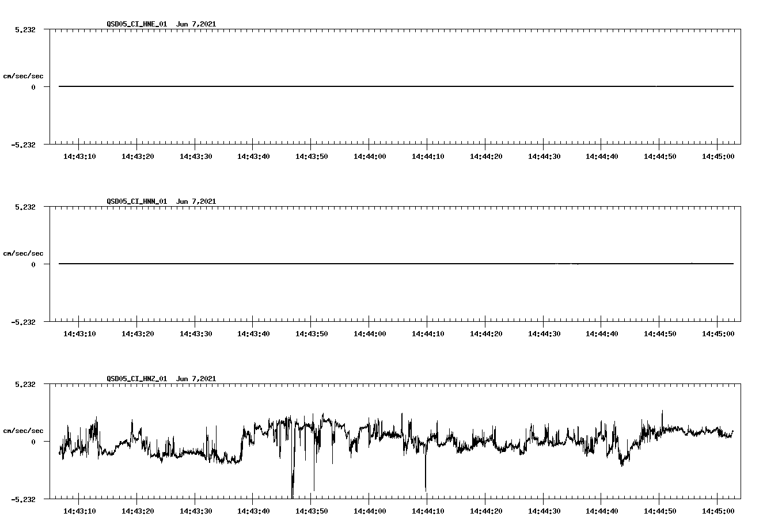Click 14:43:10 time label under HNE plot
This screenshot has width=782, height=532.
pyautogui.click(x=79, y=156)
